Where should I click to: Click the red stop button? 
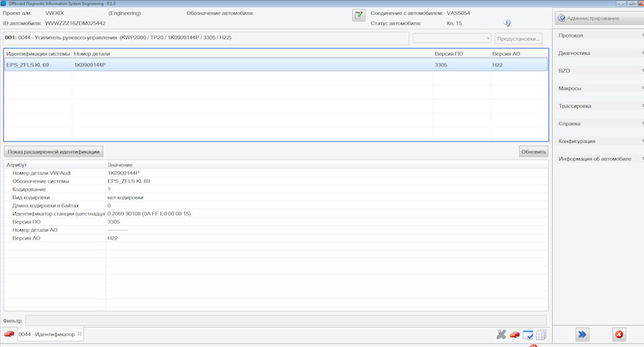click(x=619, y=334)
